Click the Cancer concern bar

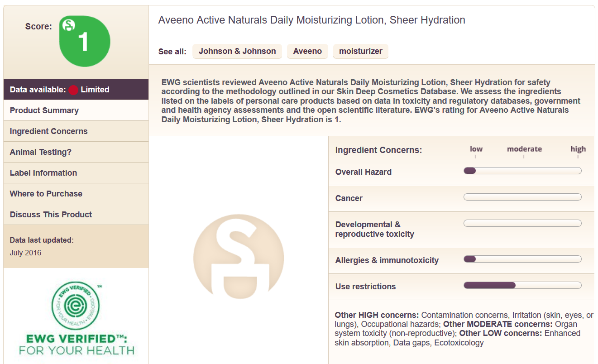tap(522, 197)
